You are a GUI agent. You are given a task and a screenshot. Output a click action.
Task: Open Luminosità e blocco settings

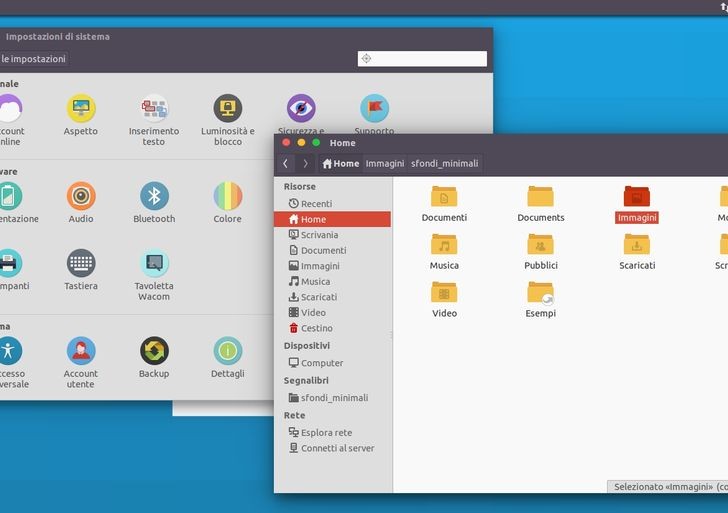[x=228, y=108]
